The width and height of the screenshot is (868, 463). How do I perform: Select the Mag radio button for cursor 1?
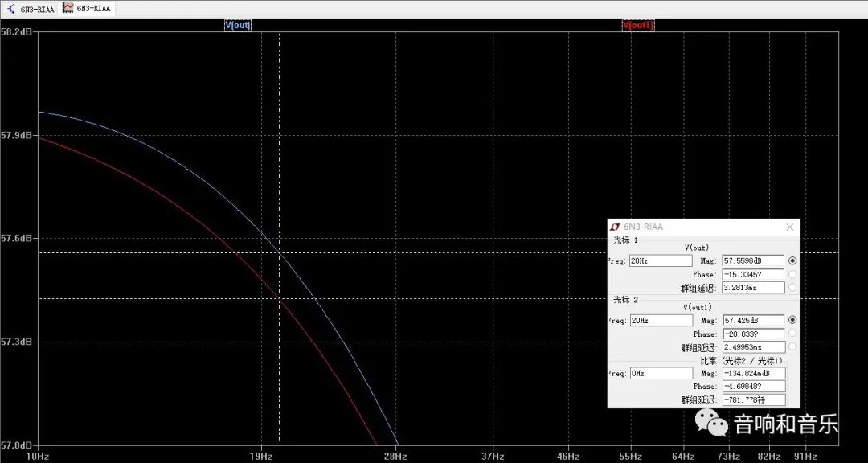(x=792, y=261)
